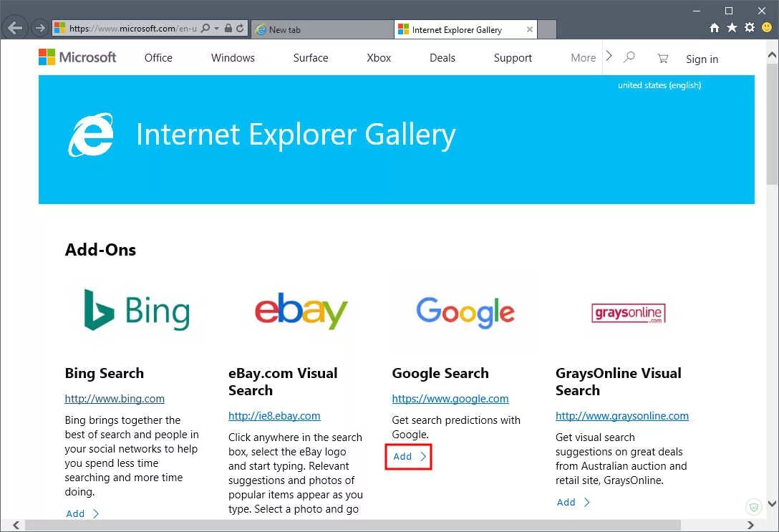The height and width of the screenshot is (532, 779).
Task: Click the green shield badge icon
Action: click(754, 507)
